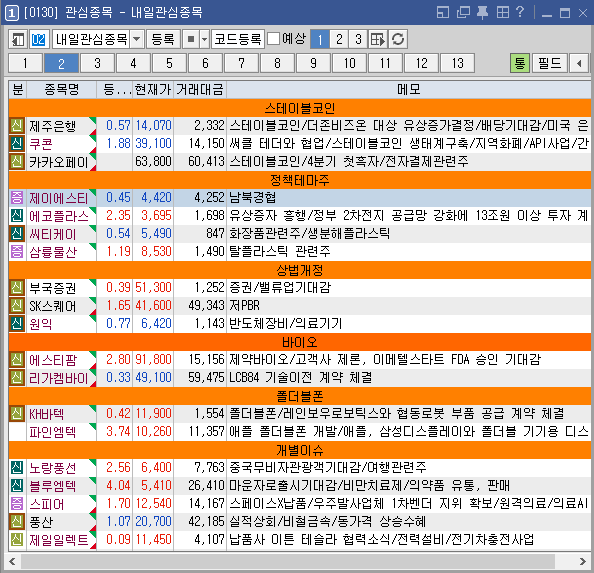Click the left scroll arrow of horizontal scrollbar

pyautogui.click(x=12, y=561)
